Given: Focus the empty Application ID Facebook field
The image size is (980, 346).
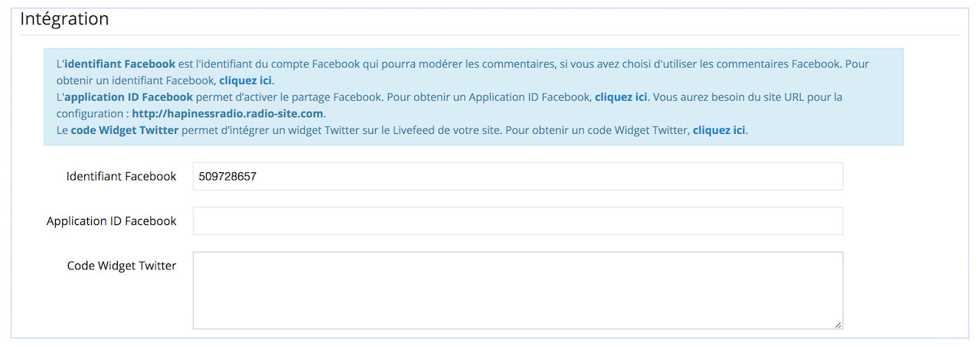Looking at the screenshot, I should tap(518, 221).
